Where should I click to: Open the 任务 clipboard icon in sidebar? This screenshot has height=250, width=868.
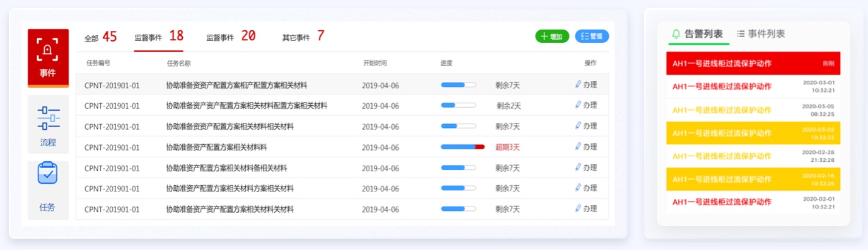coord(48,173)
